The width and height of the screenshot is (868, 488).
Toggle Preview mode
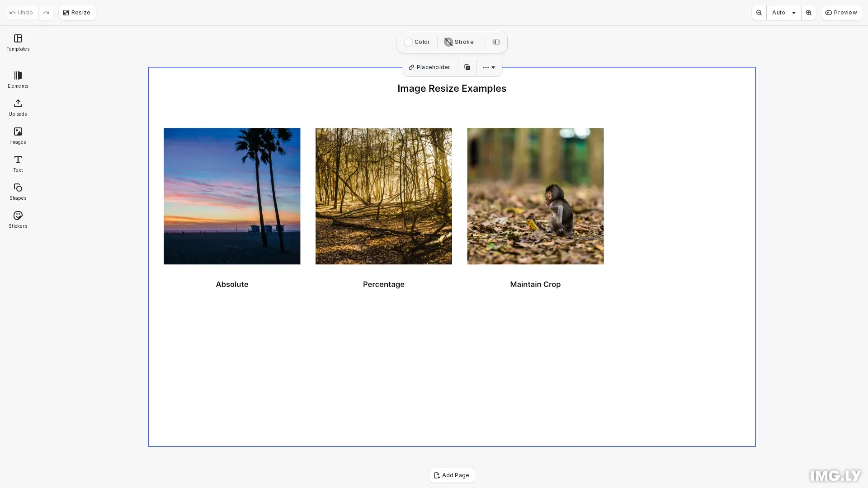(x=841, y=12)
